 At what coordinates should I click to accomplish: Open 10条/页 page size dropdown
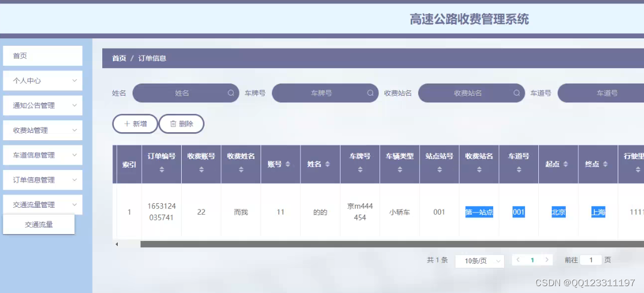480,261
